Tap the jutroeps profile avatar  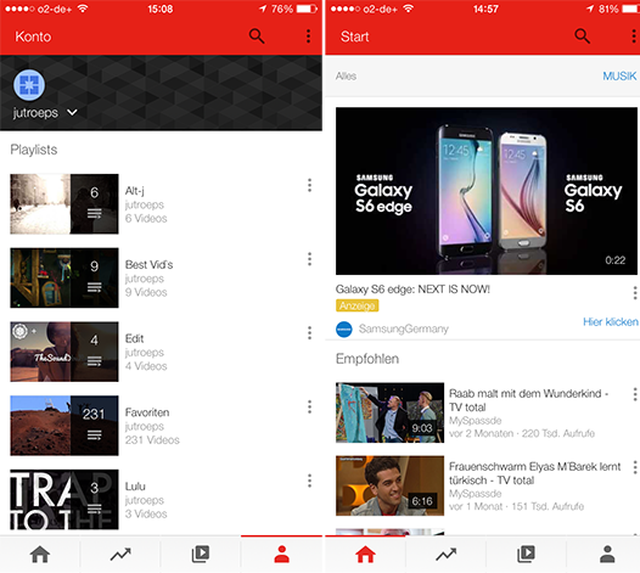[29, 85]
